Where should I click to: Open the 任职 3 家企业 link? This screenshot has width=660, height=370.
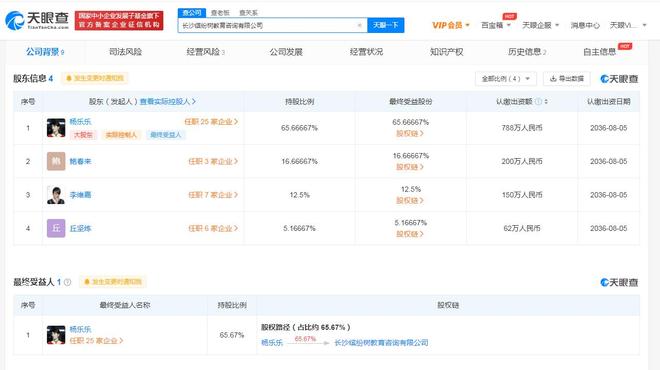[x=213, y=161]
